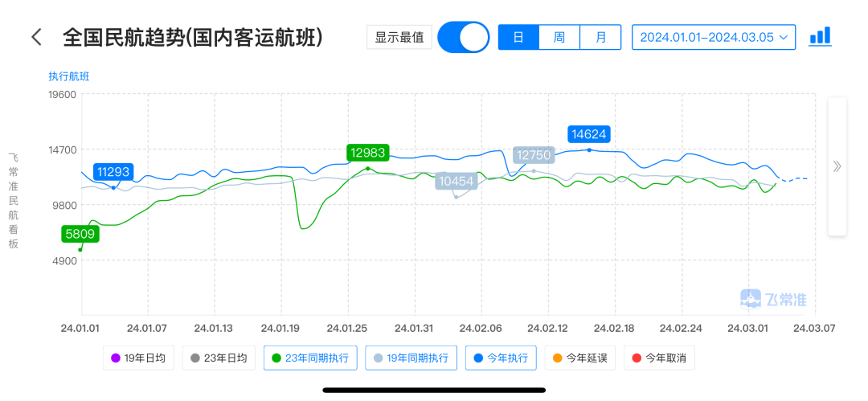
Task: Click the 显示最值 label button
Action: (399, 37)
